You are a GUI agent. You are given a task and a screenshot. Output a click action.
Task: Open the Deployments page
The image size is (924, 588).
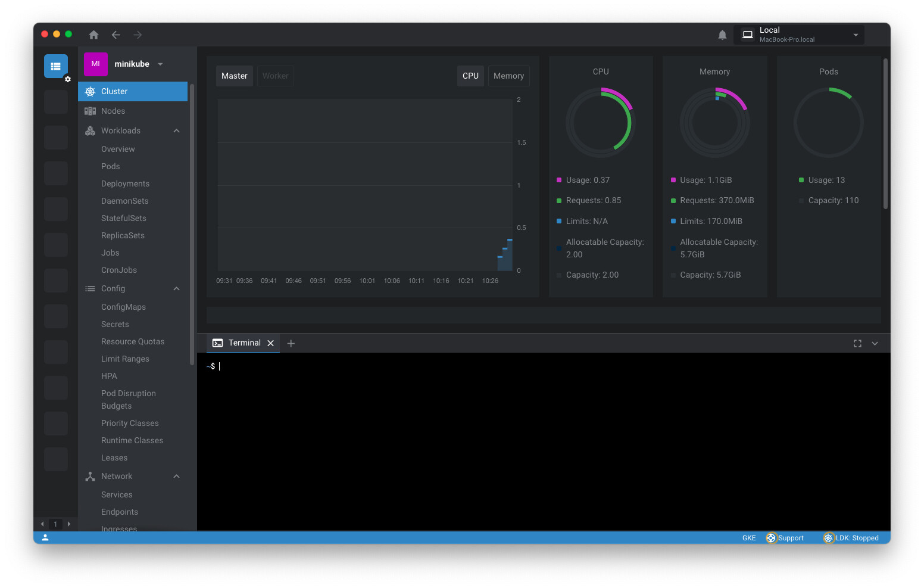(x=125, y=183)
